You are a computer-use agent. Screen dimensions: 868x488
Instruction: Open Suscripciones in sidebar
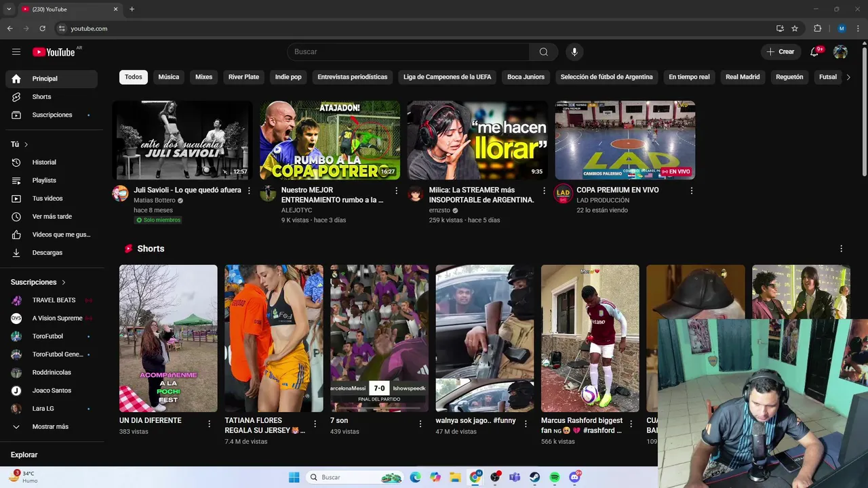click(x=52, y=115)
